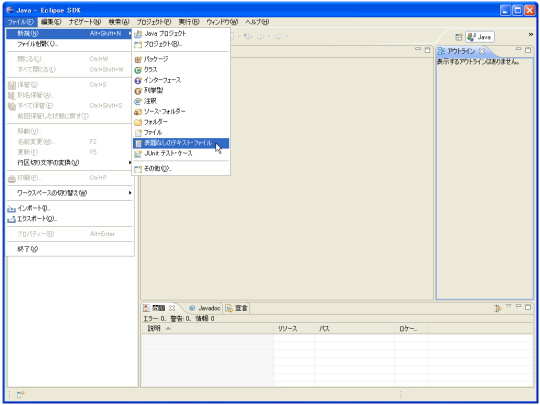The height and width of the screenshot is (405, 540).
Task: Click the fast view icon in status bar
Action: click(x=21, y=394)
